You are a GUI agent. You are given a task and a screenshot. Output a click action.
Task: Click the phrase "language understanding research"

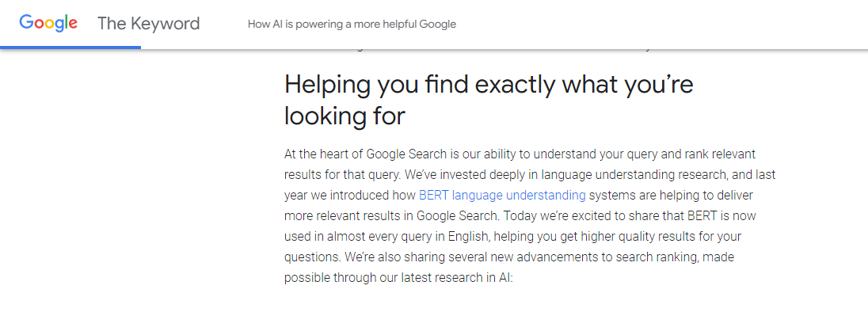pos(603,175)
